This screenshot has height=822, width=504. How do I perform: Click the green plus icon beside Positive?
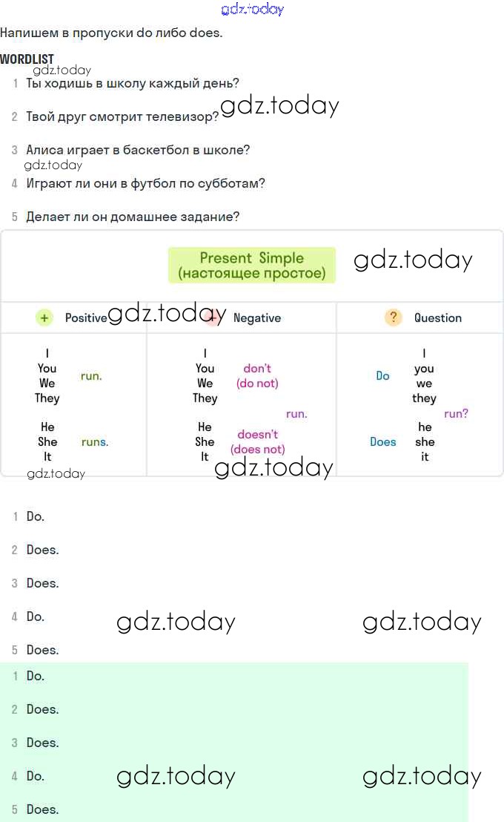(44, 318)
